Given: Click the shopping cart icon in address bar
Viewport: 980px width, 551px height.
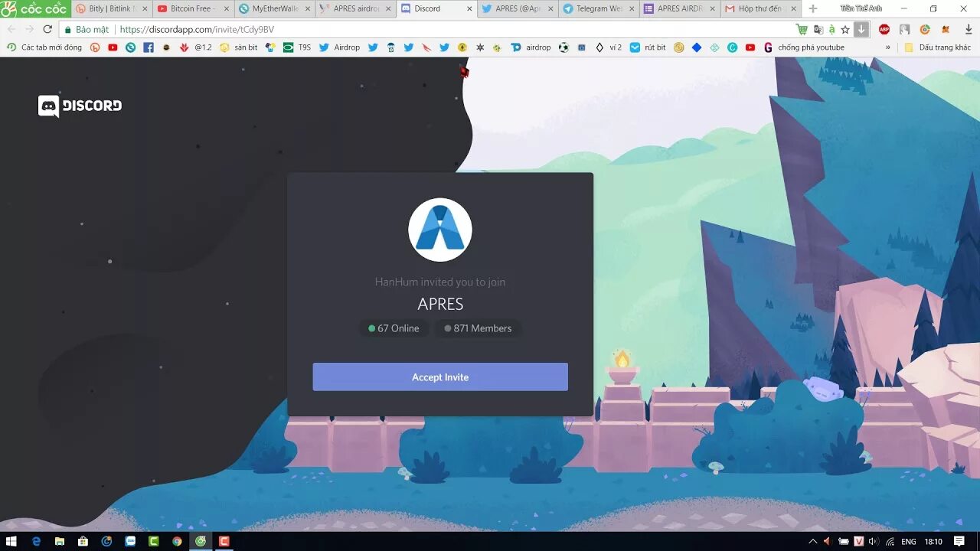Looking at the screenshot, I should pos(802,29).
